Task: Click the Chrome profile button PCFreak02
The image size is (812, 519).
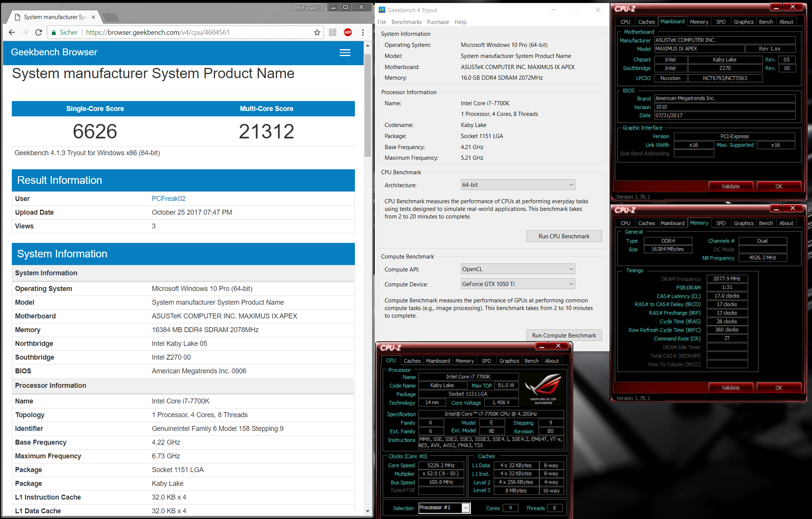Action: tap(308, 7)
